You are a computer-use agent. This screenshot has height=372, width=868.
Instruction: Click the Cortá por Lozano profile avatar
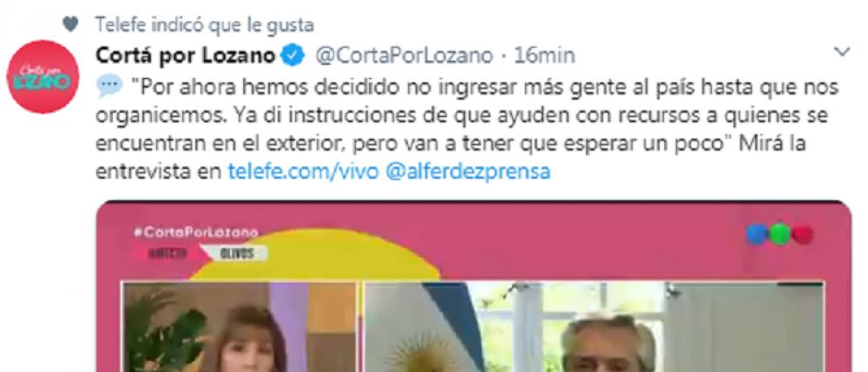[x=43, y=77]
